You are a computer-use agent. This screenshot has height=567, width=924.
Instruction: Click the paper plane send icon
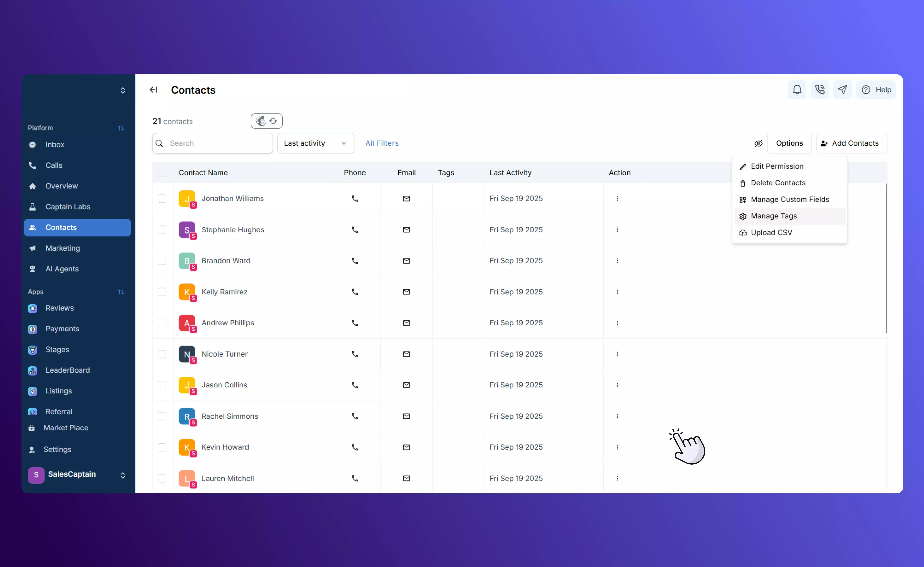coord(842,90)
